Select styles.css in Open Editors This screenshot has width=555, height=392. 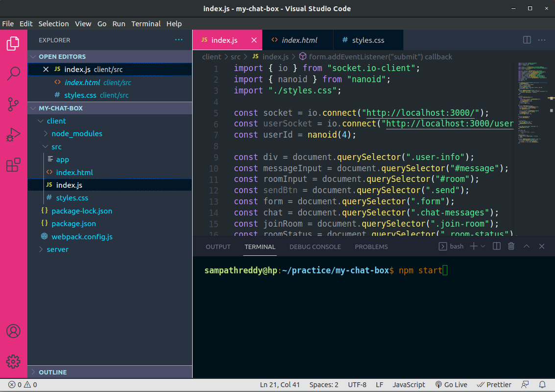point(110,95)
